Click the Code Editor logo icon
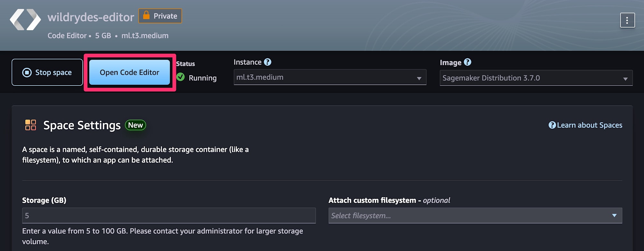Image resolution: width=644 pixels, height=251 pixels. tap(25, 20)
